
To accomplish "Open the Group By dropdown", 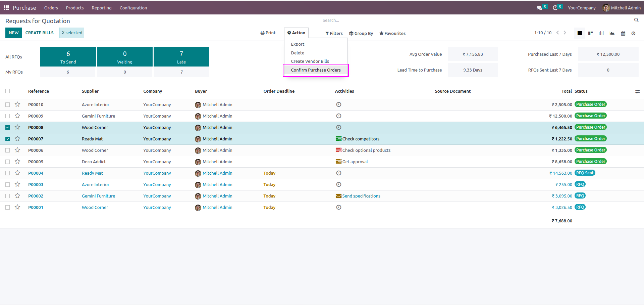I will (361, 33).
